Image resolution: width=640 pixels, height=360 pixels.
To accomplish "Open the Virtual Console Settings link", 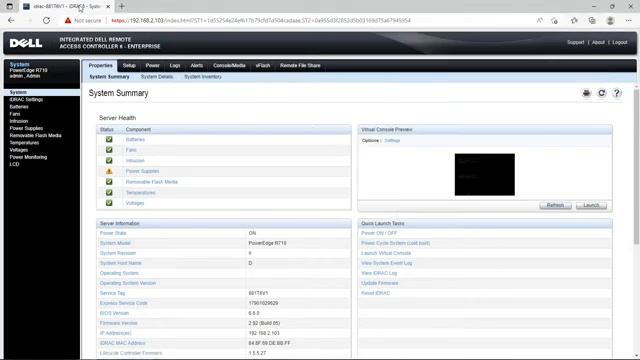I will click(x=392, y=140).
